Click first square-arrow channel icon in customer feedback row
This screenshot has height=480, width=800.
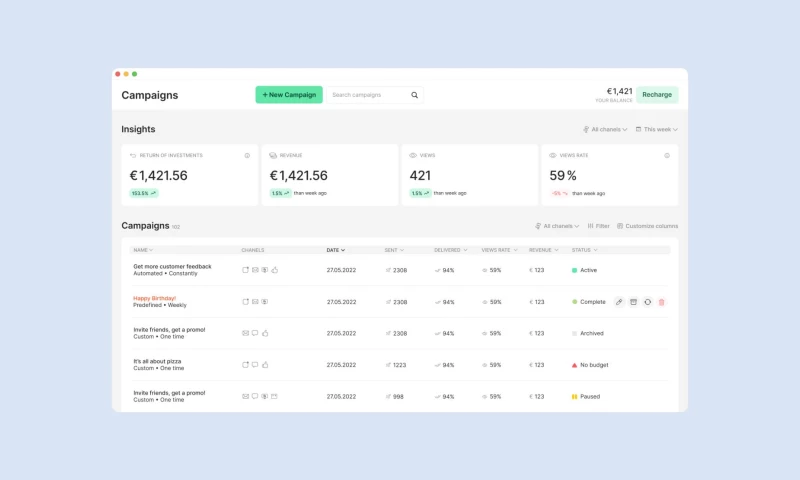point(245,270)
